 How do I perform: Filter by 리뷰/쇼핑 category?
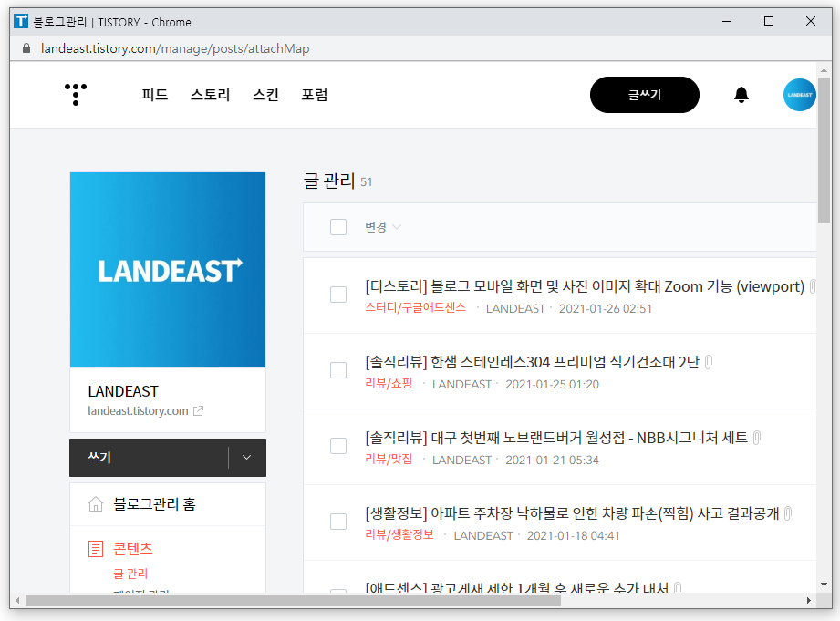[389, 384]
